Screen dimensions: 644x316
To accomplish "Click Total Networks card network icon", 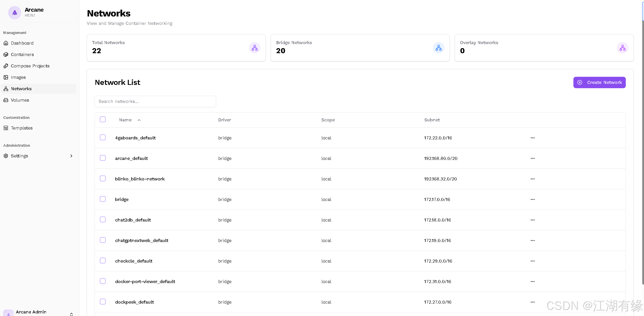I will coord(255,48).
